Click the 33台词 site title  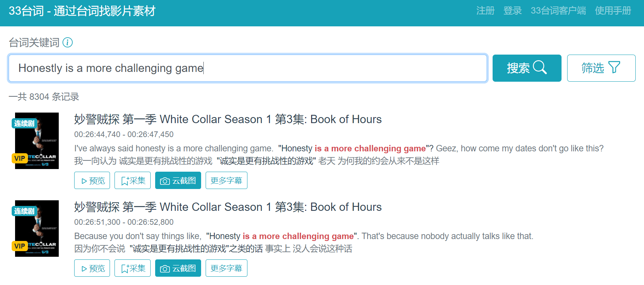click(82, 11)
